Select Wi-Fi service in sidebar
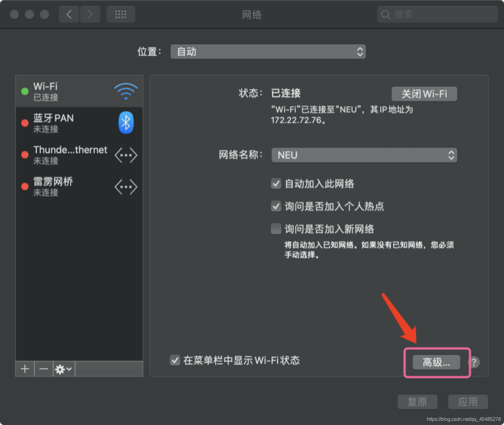504x425 pixels. click(x=79, y=91)
